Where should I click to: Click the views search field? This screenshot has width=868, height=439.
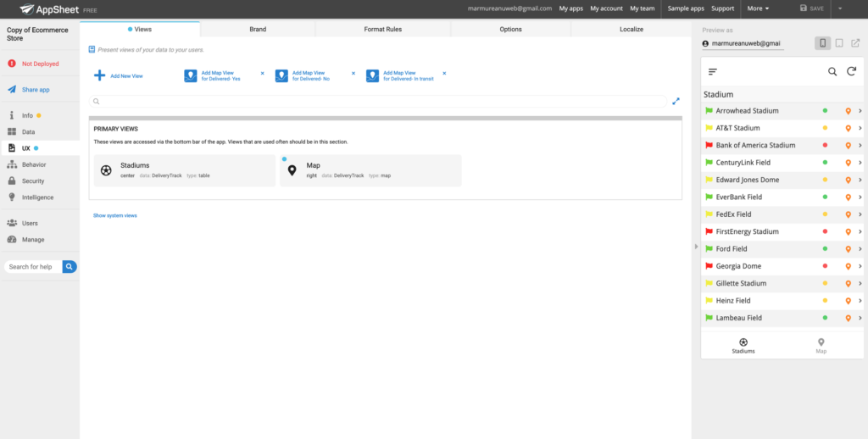click(378, 102)
